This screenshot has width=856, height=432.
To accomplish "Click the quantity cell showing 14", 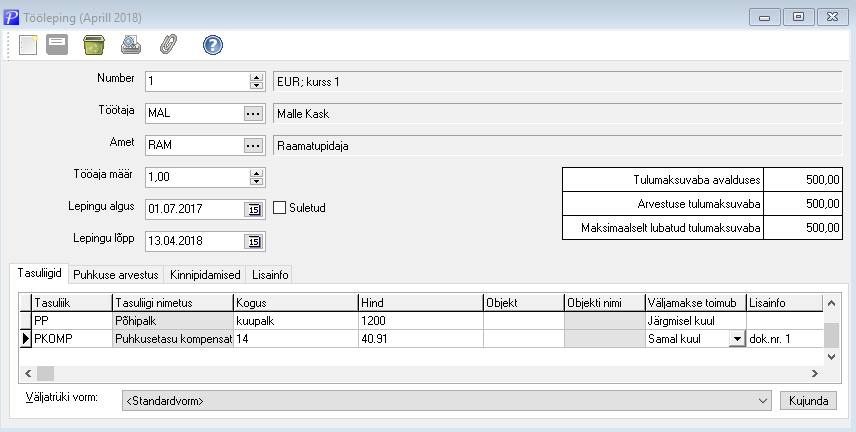I will coord(296,339).
